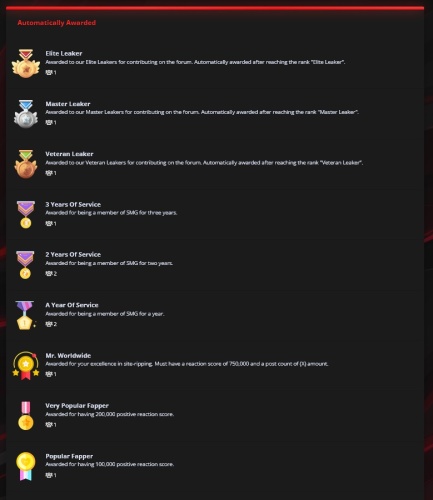Select the 2 Years Of Service medal

[x=25, y=265]
